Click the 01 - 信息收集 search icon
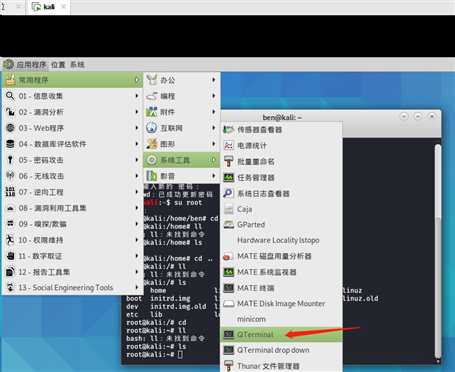 (10, 96)
